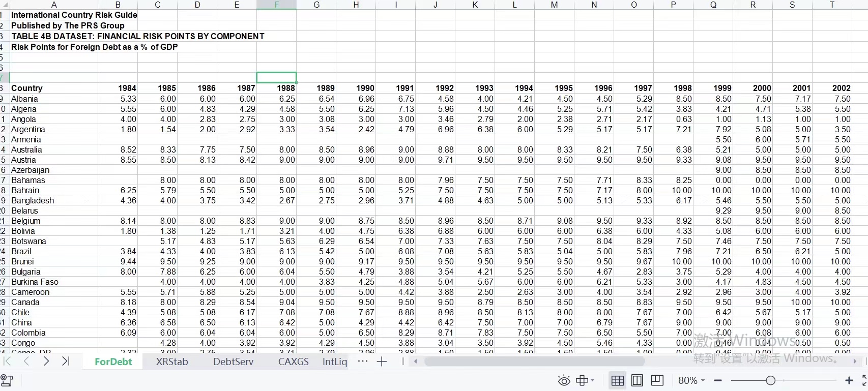The width and height of the screenshot is (868, 391).
Task: Go to next sheet tab arrow
Action: (x=46, y=362)
